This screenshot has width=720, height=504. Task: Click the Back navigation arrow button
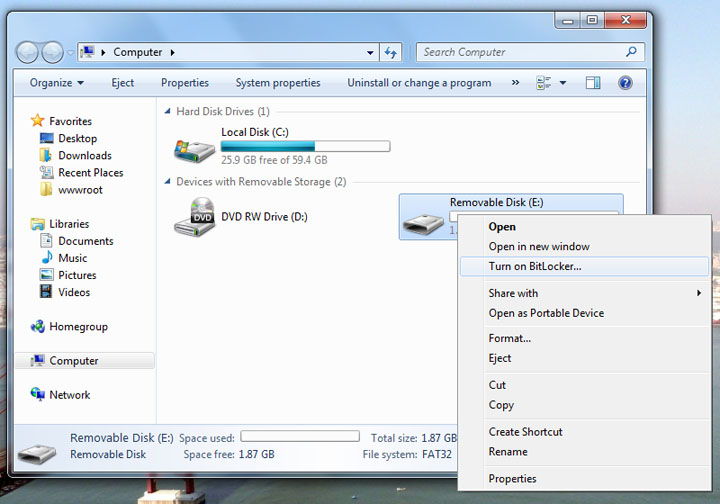point(27,52)
